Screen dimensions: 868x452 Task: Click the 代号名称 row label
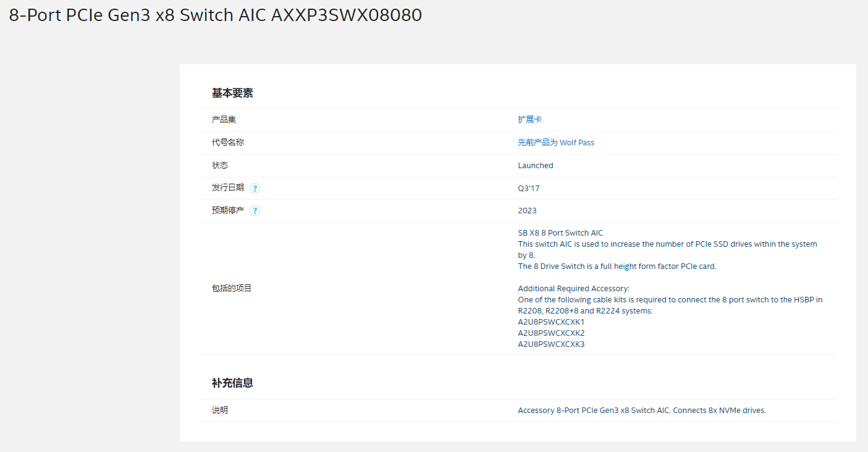[x=228, y=142]
